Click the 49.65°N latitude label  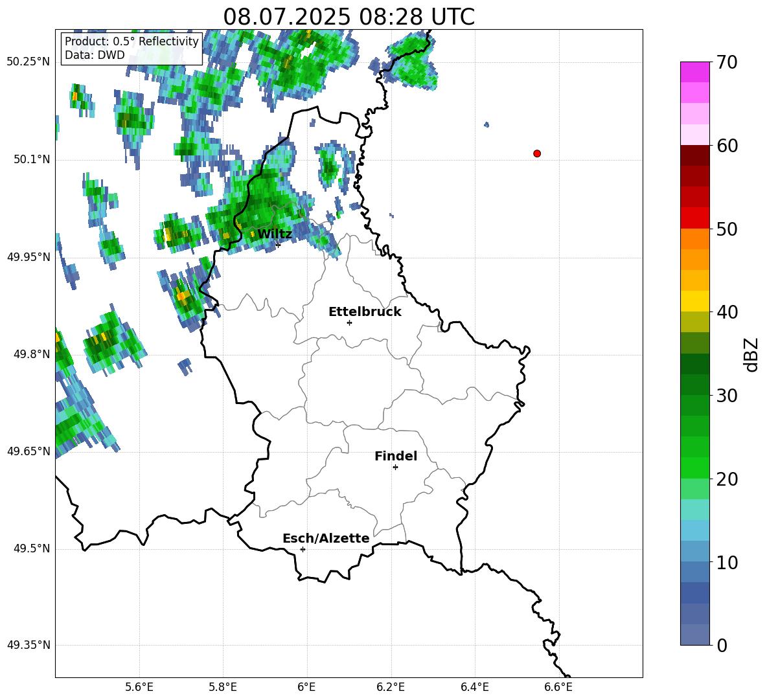(x=29, y=451)
